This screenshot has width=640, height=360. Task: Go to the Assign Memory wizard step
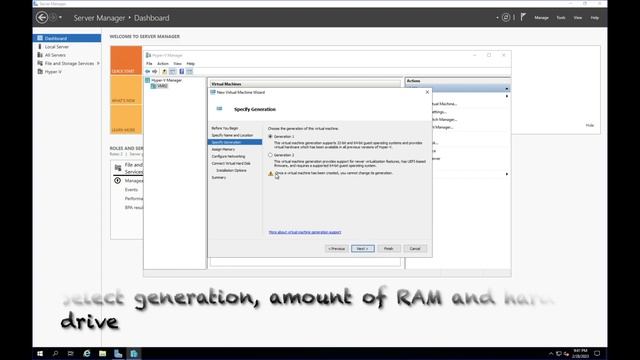pyautogui.click(x=223, y=149)
